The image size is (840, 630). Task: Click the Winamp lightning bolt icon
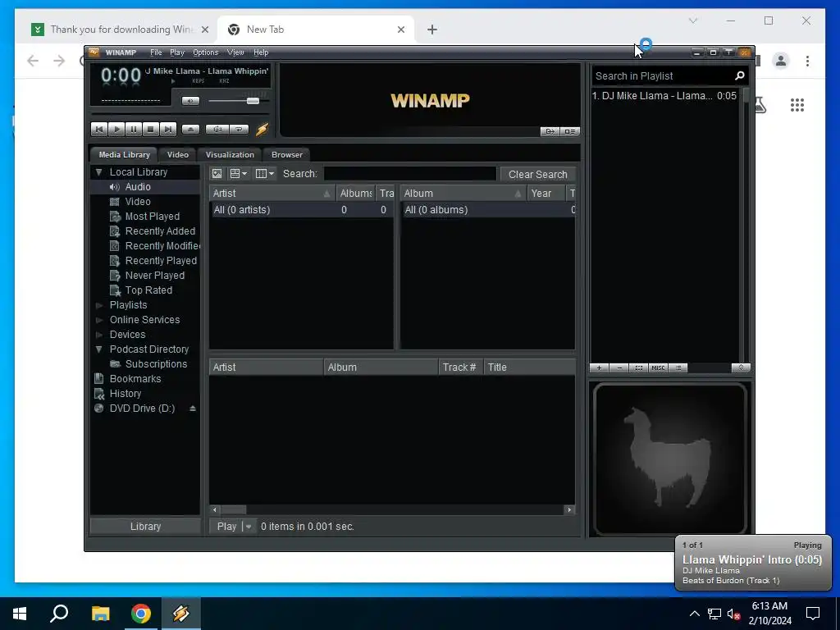[262, 129]
